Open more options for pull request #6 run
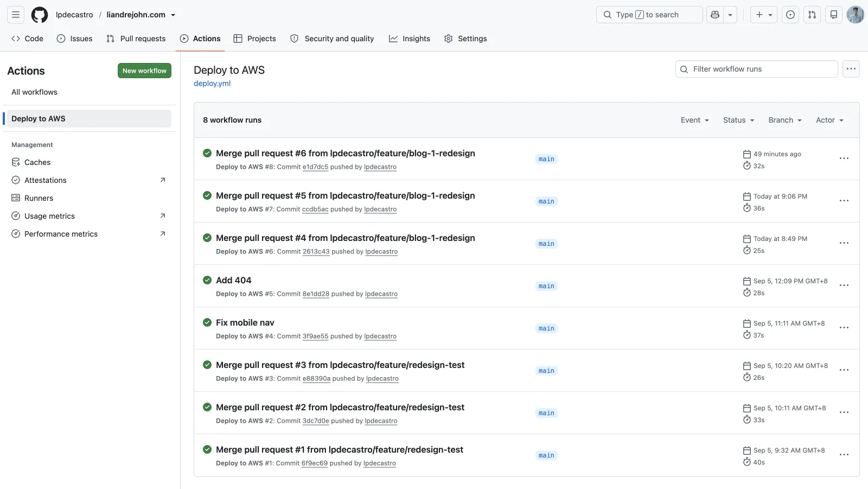868x489 pixels. point(844,158)
